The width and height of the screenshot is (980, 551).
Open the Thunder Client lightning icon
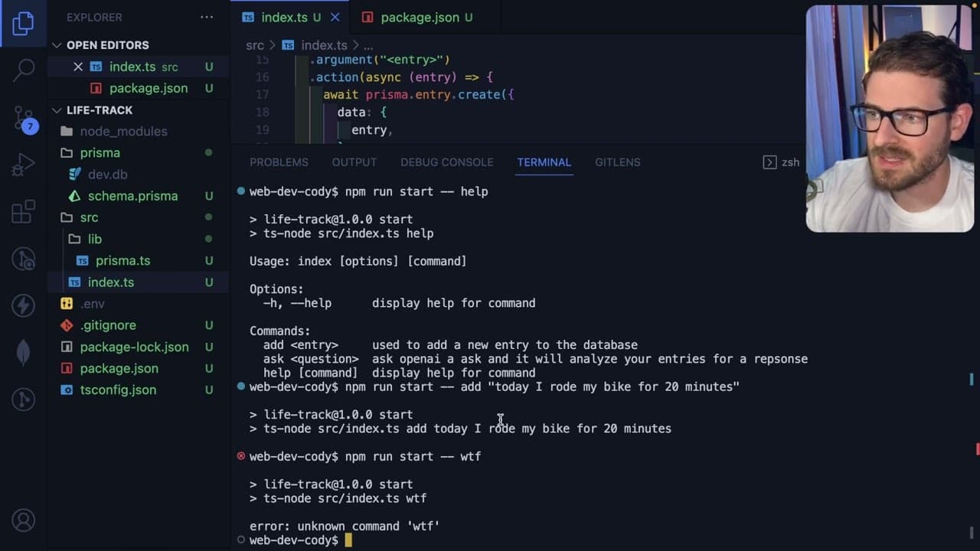click(24, 305)
